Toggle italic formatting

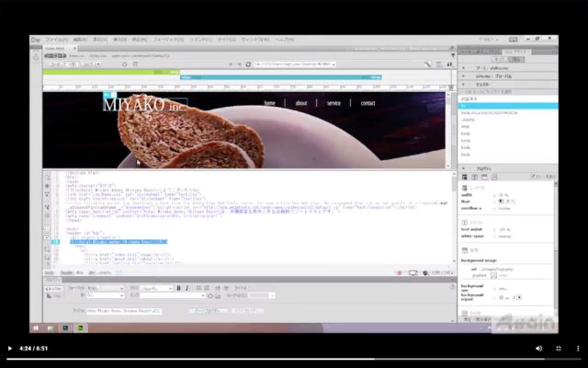click(x=187, y=288)
